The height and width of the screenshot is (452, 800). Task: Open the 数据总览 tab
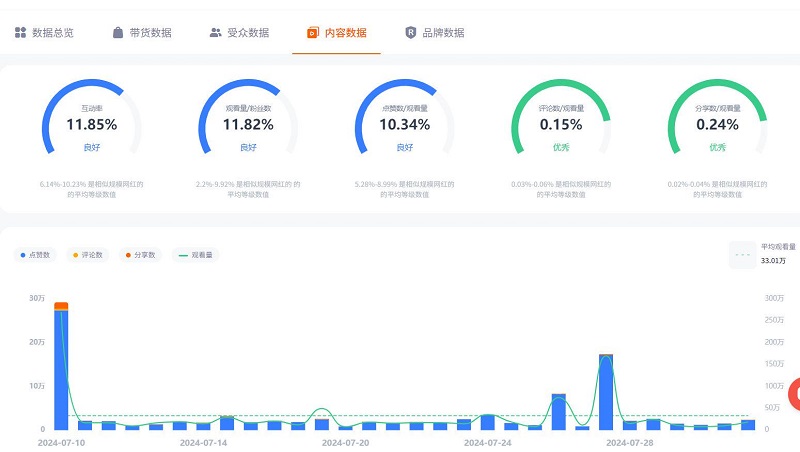[52, 33]
